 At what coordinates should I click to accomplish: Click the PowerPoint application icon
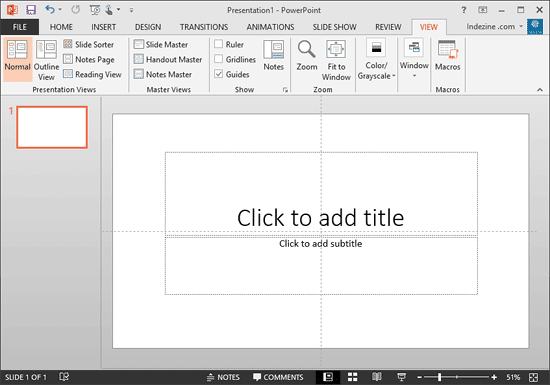coord(13,10)
